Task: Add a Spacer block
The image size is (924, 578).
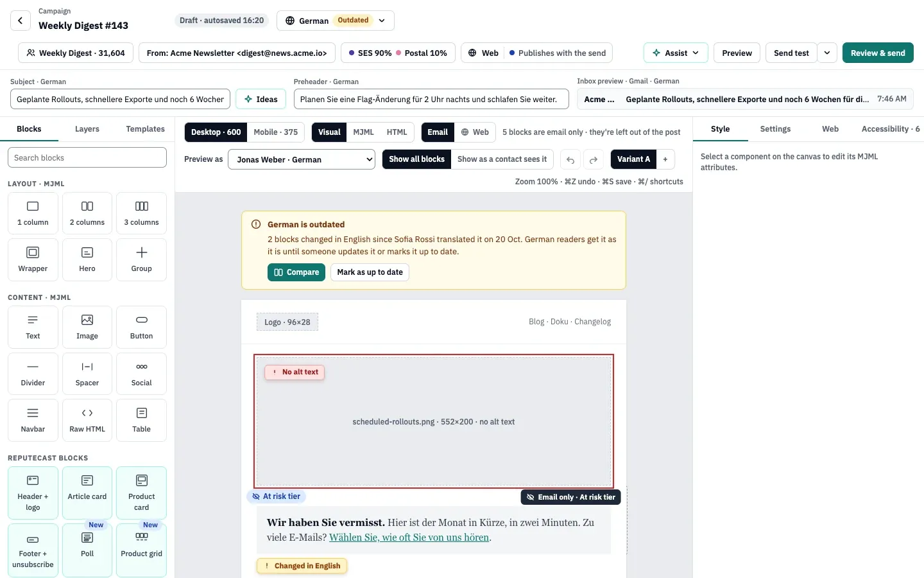Action: 87,374
